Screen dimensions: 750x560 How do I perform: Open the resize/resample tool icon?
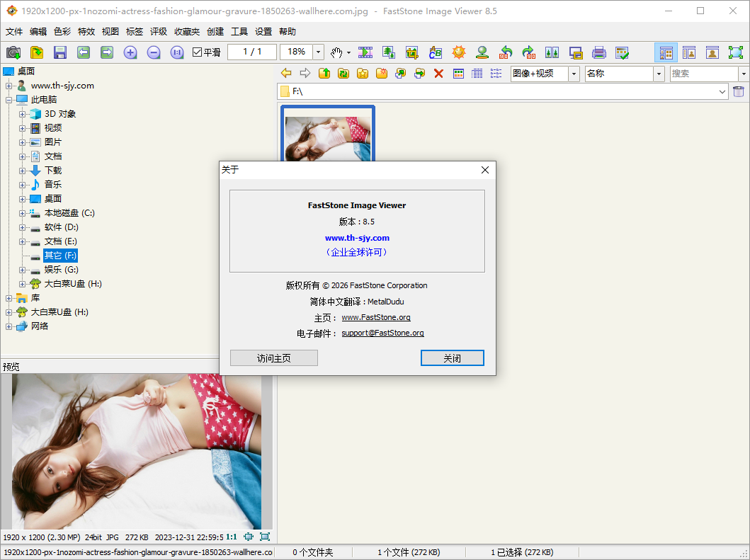click(388, 52)
